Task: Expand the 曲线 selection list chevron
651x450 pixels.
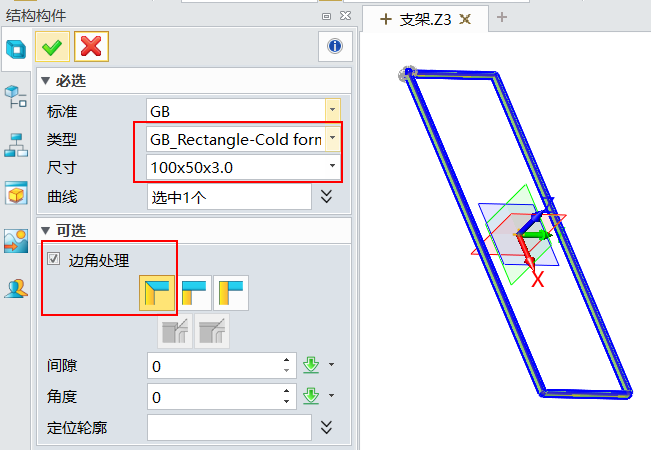Action: [x=326, y=196]
